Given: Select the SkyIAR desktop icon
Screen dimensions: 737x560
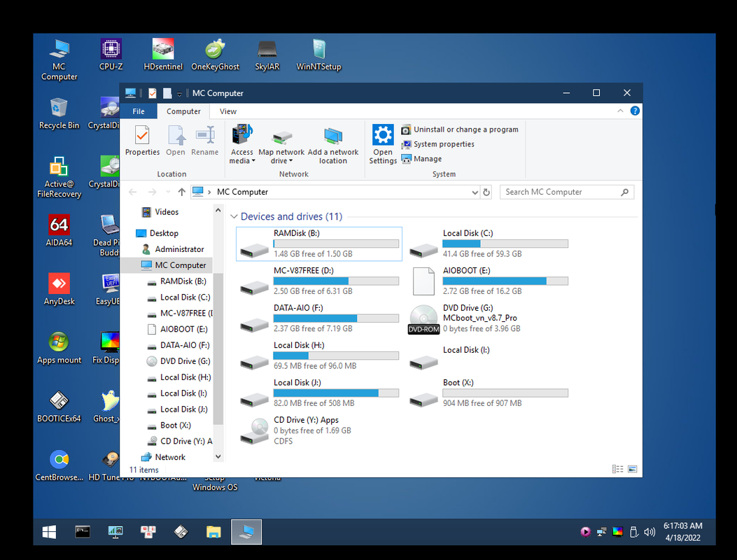Looking at the screenshot, I should 267,54.
